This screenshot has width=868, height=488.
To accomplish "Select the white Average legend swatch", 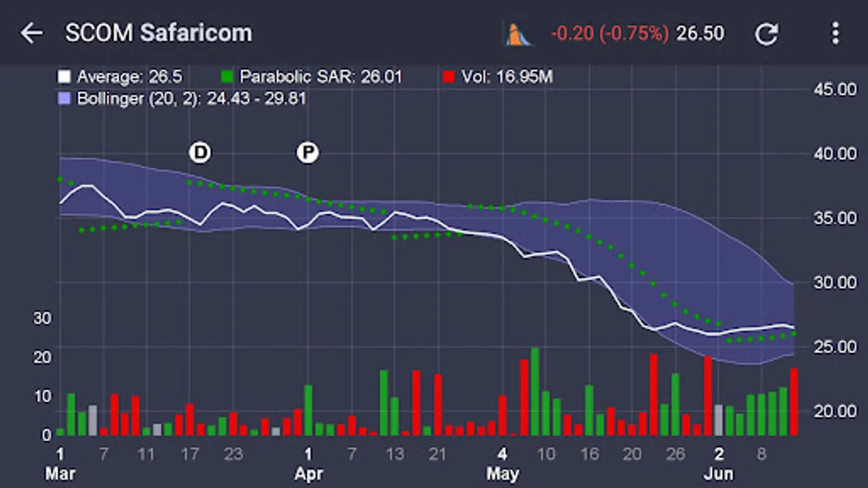I will [64, 77].
